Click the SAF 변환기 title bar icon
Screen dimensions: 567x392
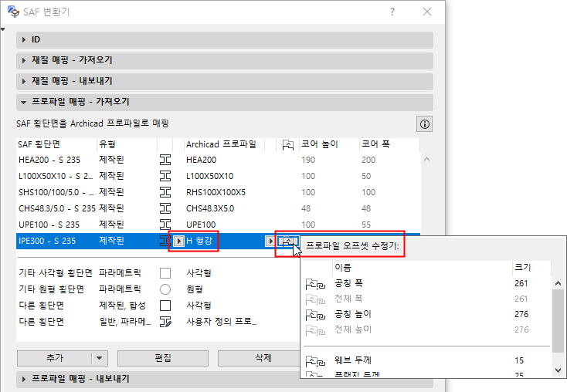click(x=13, y=12)
